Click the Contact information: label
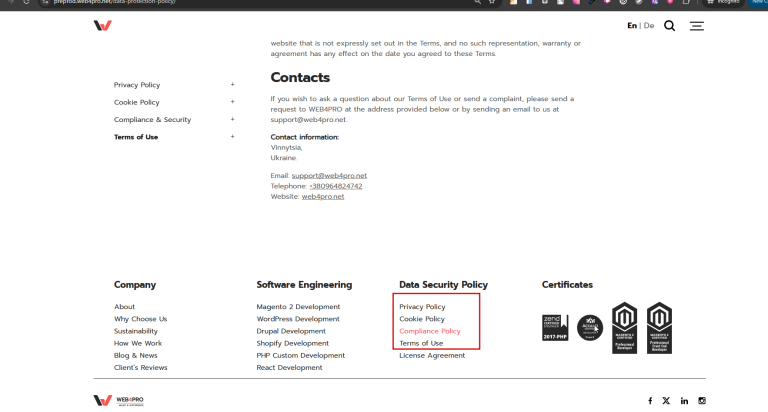The width and height of the screenshot is (768, 412). 305,137
